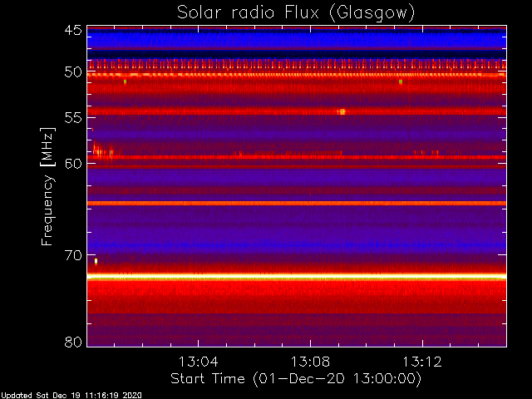Click the bright blue band near 46 MHz

297,41
